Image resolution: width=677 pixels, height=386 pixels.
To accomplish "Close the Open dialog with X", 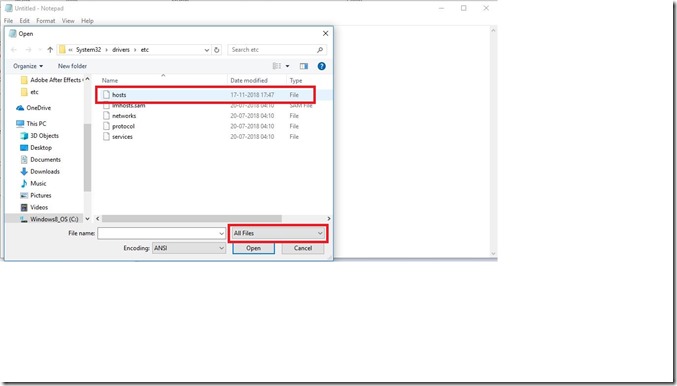I will [326, 33].
